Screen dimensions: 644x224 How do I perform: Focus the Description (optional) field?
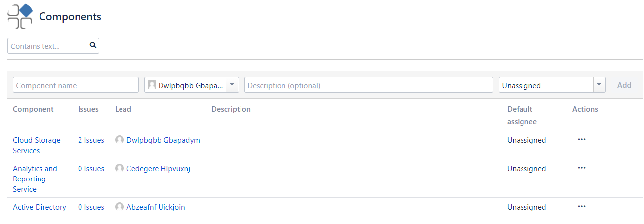pos(368,85)
